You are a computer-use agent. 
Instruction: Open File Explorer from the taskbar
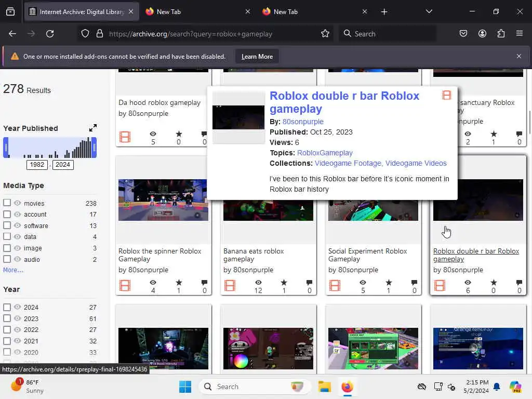pos(324,387)
